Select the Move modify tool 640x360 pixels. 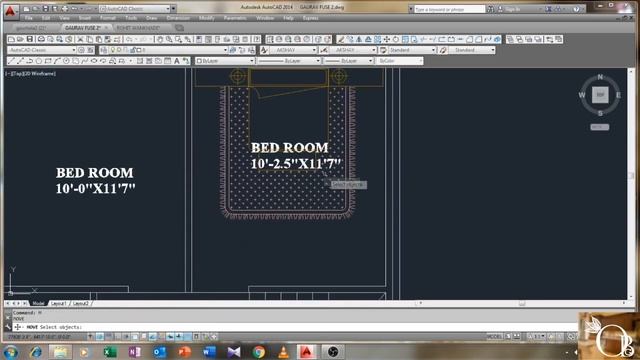387,39
